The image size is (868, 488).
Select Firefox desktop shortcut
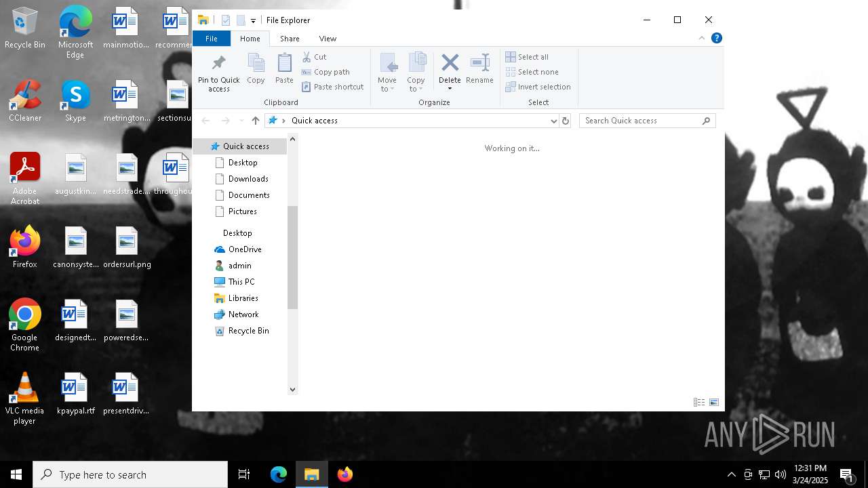point(25,247)
